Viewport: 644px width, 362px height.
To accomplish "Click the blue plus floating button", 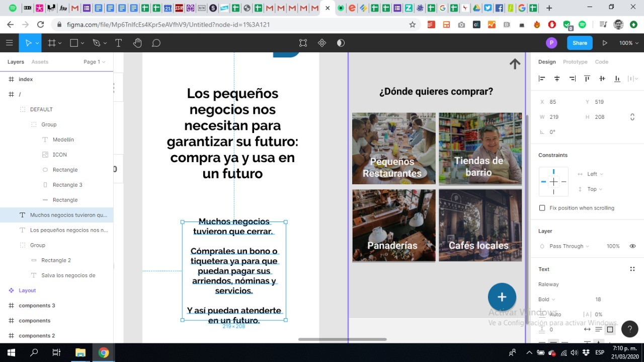I will pos(502,297).
